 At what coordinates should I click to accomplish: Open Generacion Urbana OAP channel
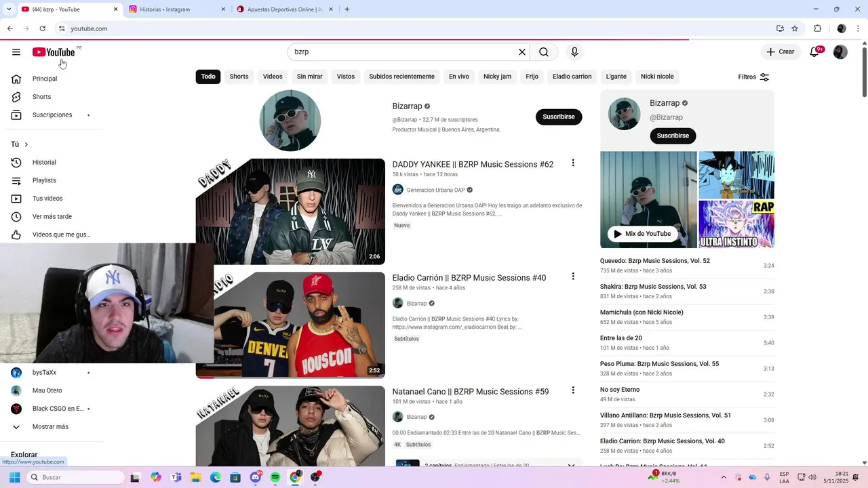(435, 190)
